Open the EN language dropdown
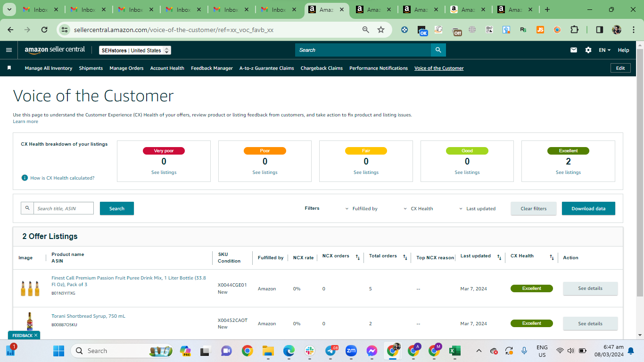This screenshot has height=362, width=644. tap(604, 50)
